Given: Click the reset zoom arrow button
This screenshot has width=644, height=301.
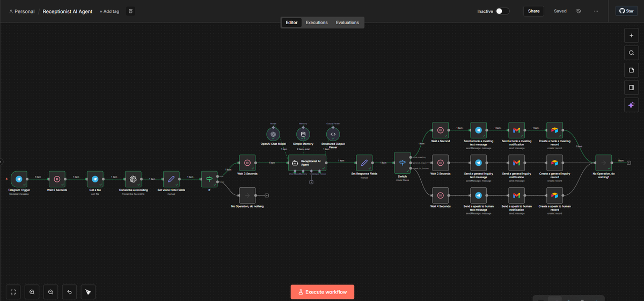Looking at the screenshot, I should tap(69, 292).
